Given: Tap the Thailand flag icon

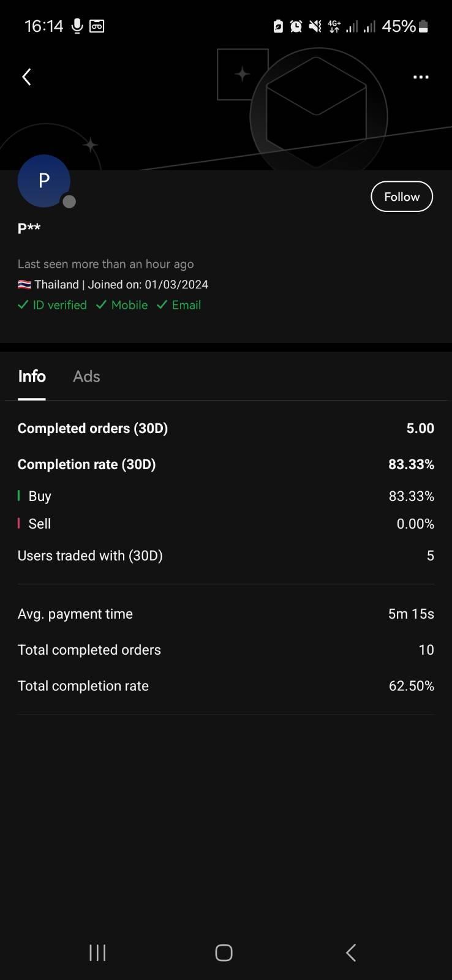Looking at the screenshot, I should 24,285.
